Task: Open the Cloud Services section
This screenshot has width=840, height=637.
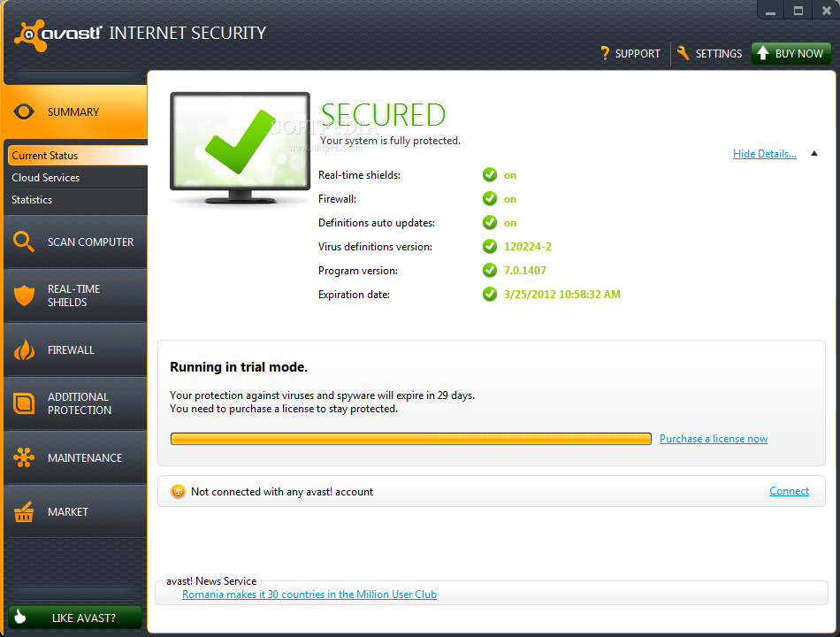Action: pyautogui.click(x=46, y=178)
